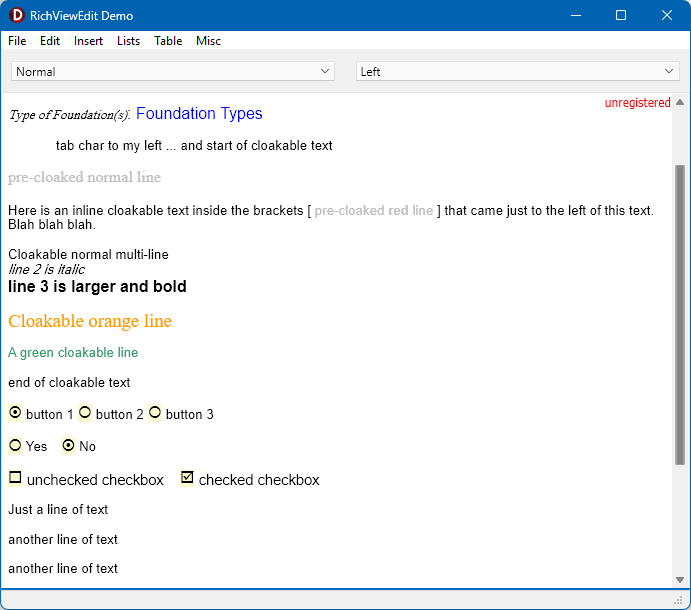Screen dimensions: 691x610
Task: Tick the unchecked checkbox
Action: click(15, 478)
